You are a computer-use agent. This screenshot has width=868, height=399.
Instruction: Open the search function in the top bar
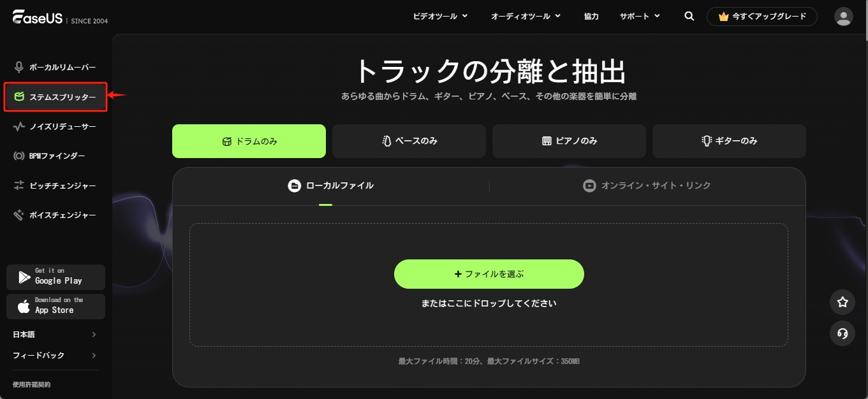(689, 16)
